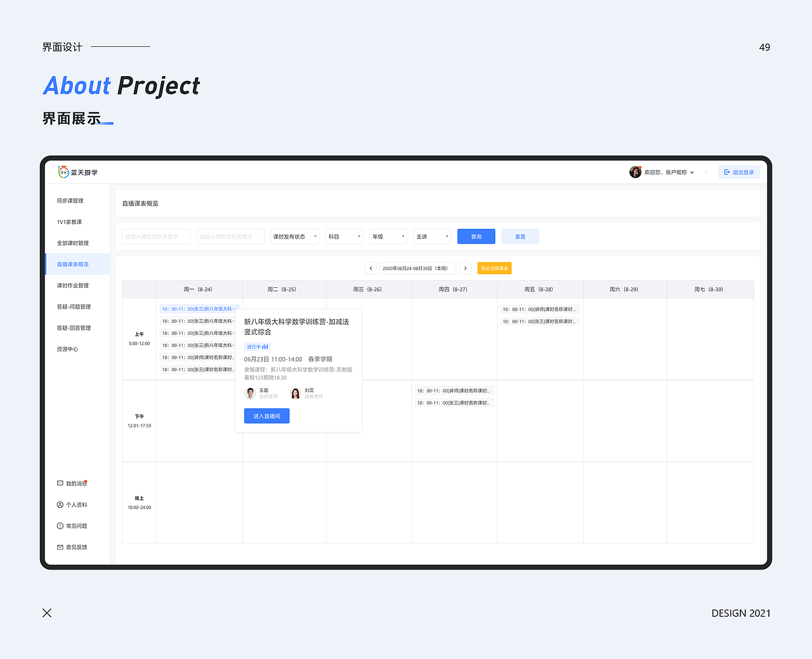
Task: Click 隶属课程 info line in popup
Action: tap(298, 374)
